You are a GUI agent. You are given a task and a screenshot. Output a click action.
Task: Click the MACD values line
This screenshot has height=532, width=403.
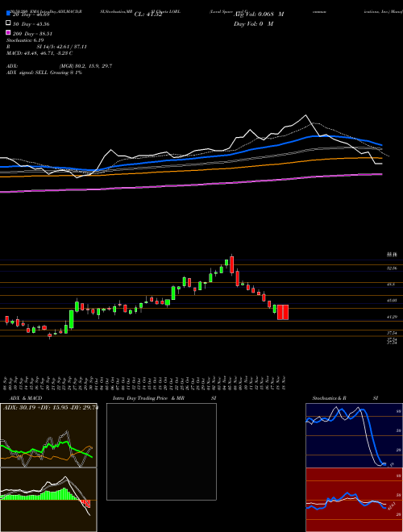click(39, 53)
